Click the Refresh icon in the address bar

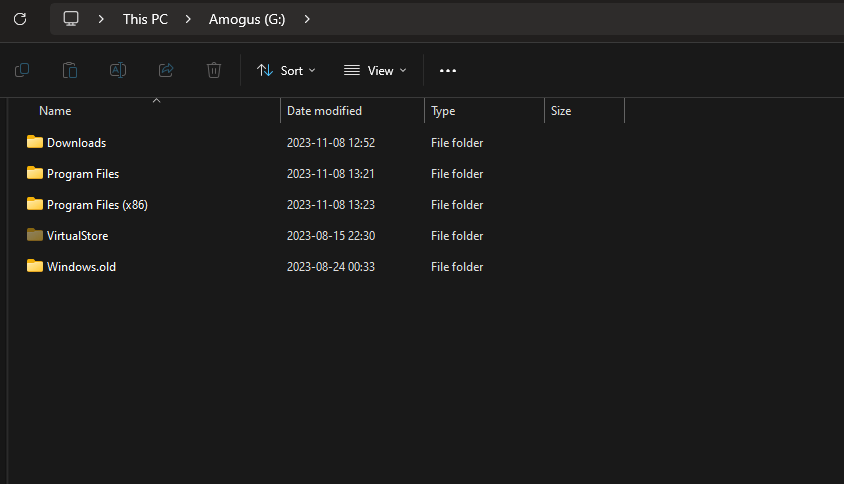[x=20, y=19]
